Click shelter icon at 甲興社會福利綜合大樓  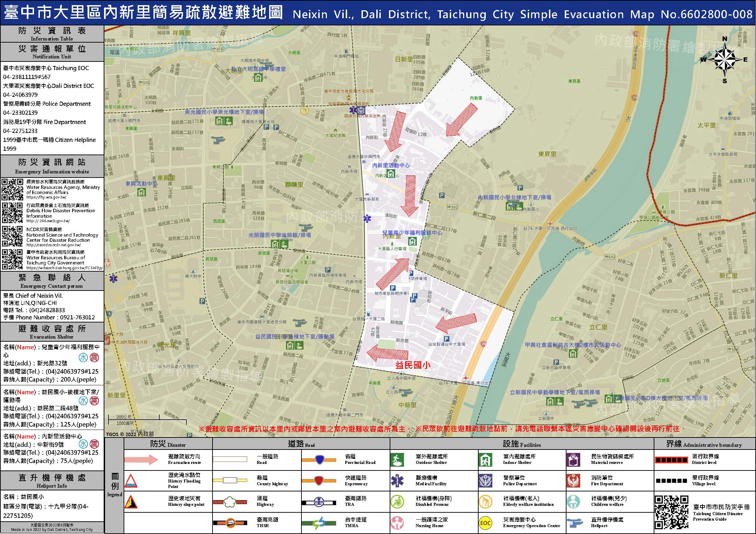coord(573,353)
